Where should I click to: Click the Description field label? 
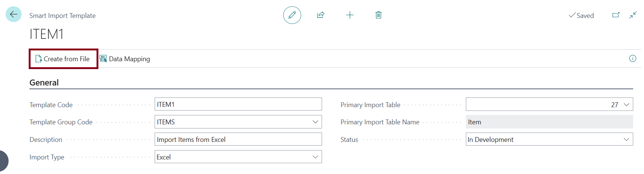(x=46, y=140)
